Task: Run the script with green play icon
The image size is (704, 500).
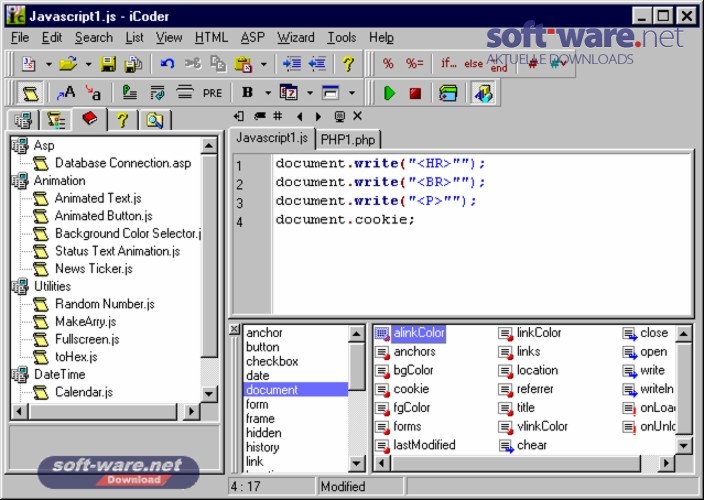Action: click(389, 93)
